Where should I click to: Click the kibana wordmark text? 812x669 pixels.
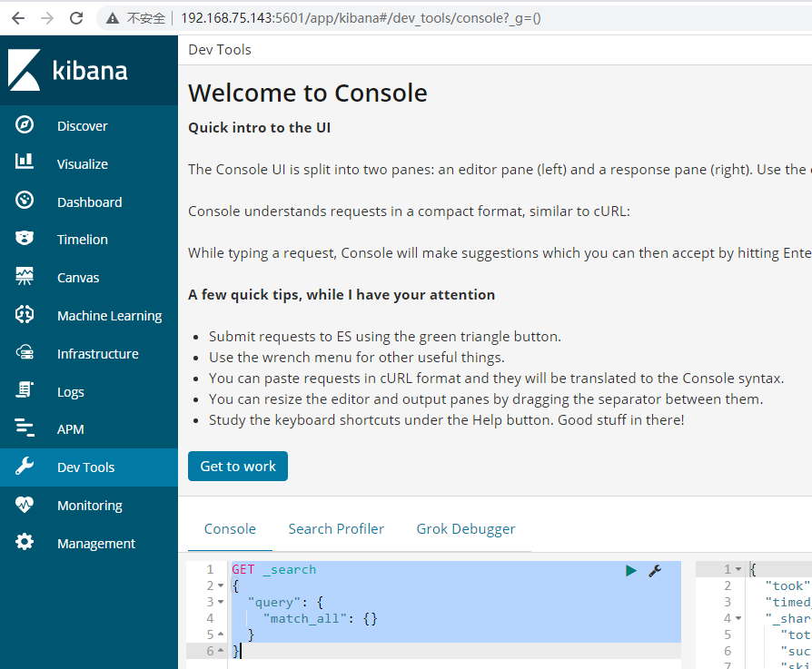pyautogui.click(x=90, y=71)
